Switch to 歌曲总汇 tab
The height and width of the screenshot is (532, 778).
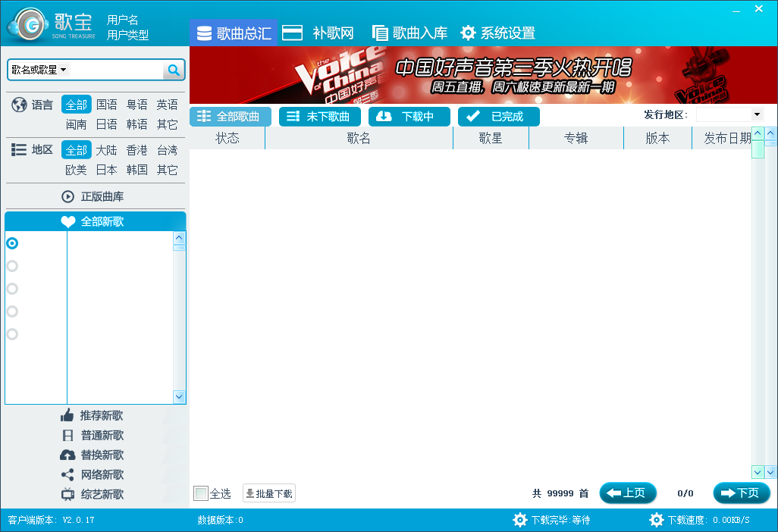coord(234,33)
